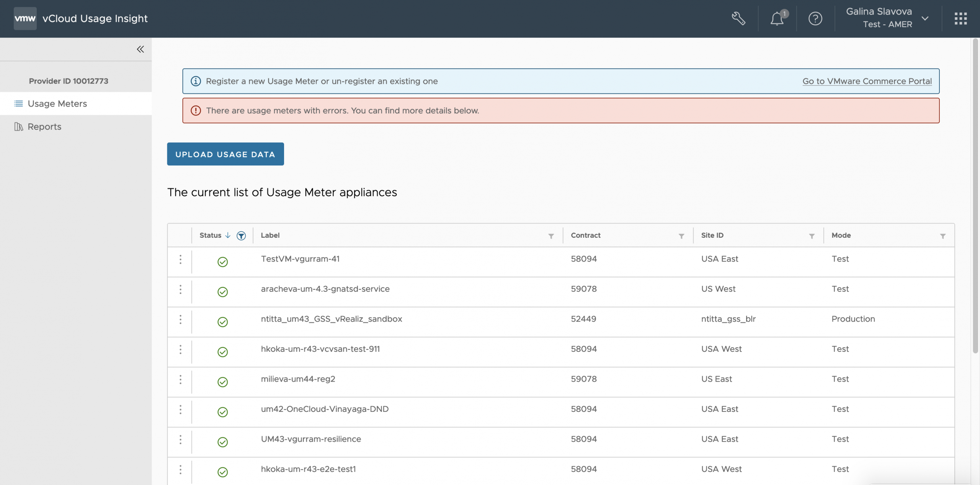The width and height of the screenshot is (980, 485).
Task: Open actions menu for TestVM-vgurram-41
Action: coord(180,260)
